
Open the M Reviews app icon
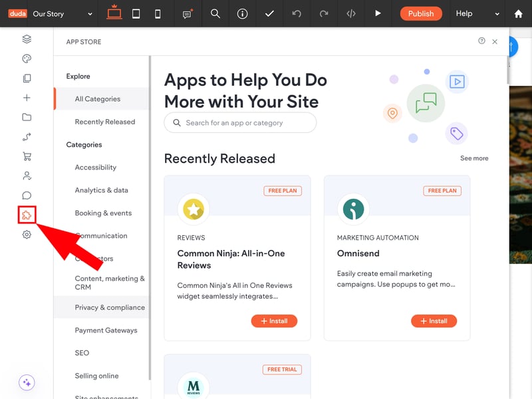pos(194,387)
